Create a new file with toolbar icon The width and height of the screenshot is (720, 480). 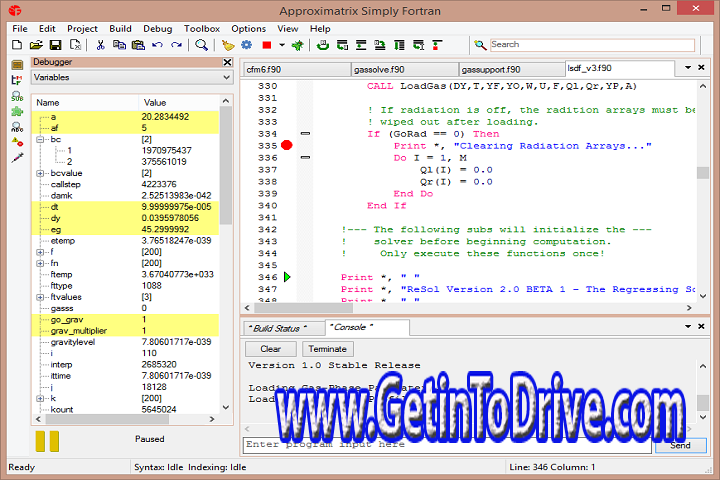17,45
